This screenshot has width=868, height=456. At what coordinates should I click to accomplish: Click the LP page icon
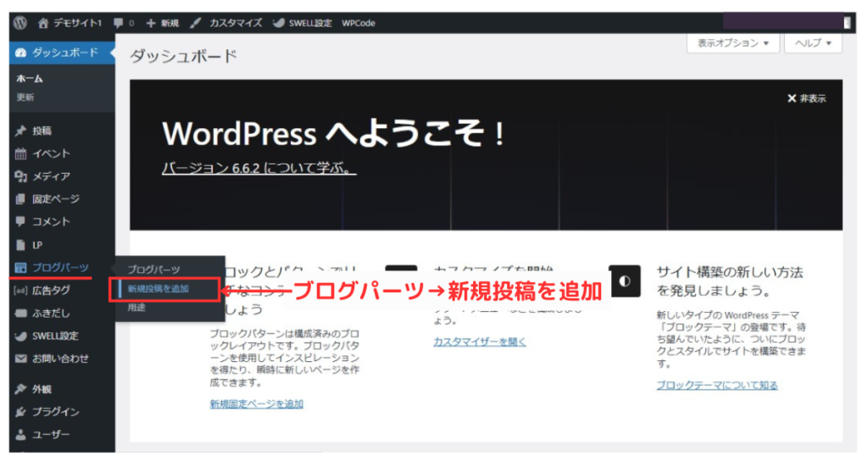(x=20, y=245)
